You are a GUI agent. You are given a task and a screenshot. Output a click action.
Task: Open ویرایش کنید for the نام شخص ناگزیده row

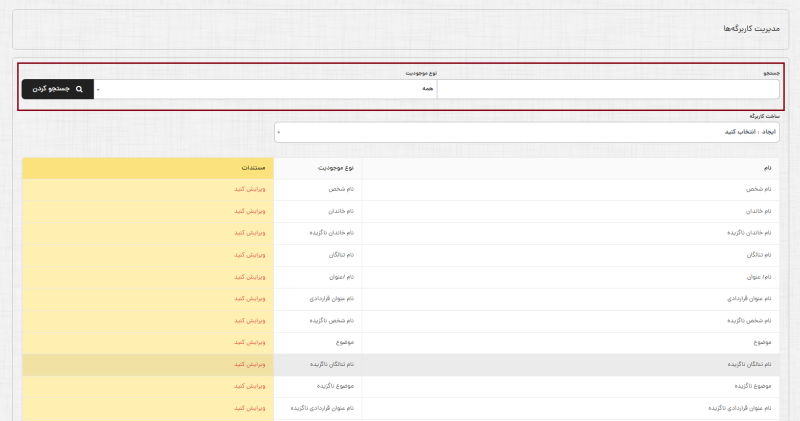(x=251, y=321)
